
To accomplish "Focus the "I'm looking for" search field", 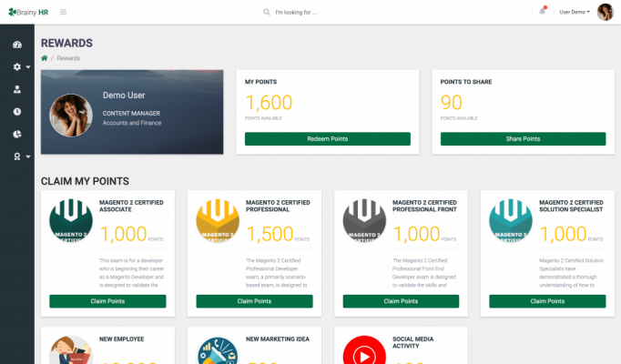I will tap(296, 12).
